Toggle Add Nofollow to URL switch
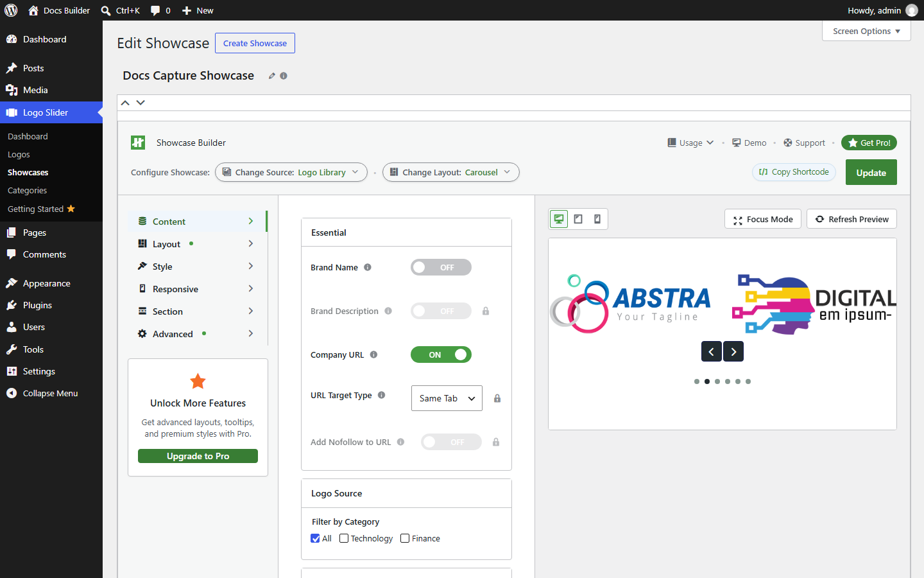The image size is (924, 578). click(451, 442)
